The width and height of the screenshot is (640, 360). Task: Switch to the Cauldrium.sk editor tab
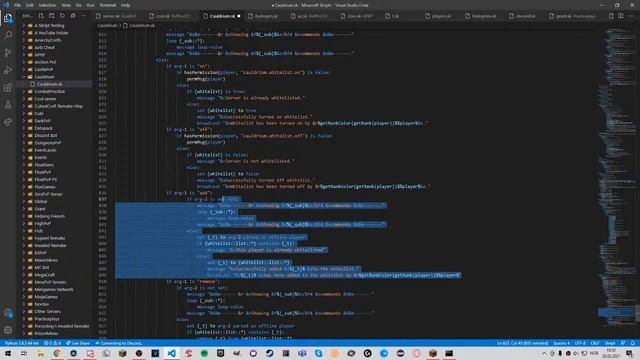[222, 16]
